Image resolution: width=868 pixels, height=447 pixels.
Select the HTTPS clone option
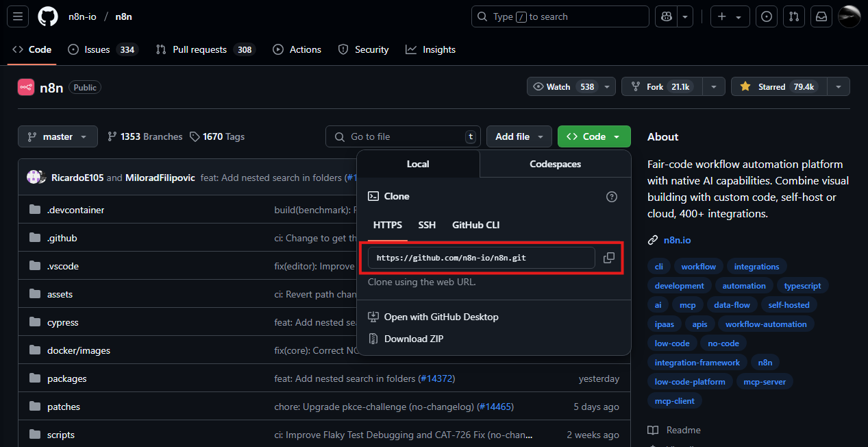388,225
